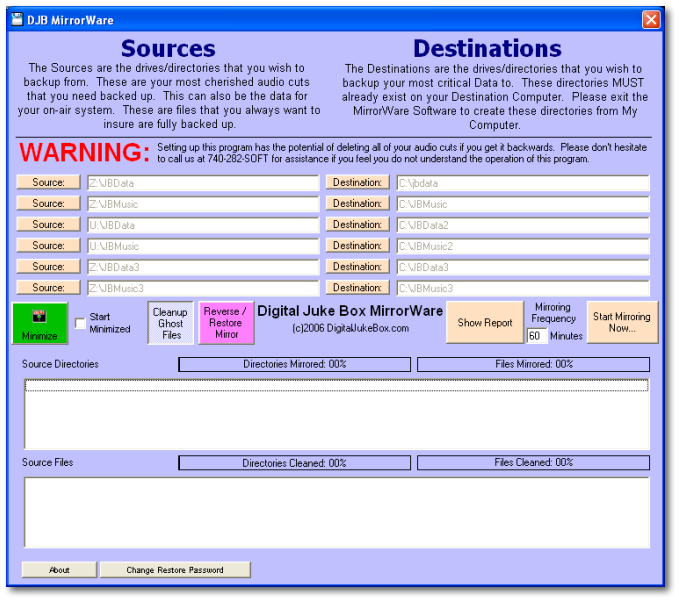This screenshot has width=679, height=601.
Task: Click the Destination button for C:\JBData2
Action: (x=357, y=225)
